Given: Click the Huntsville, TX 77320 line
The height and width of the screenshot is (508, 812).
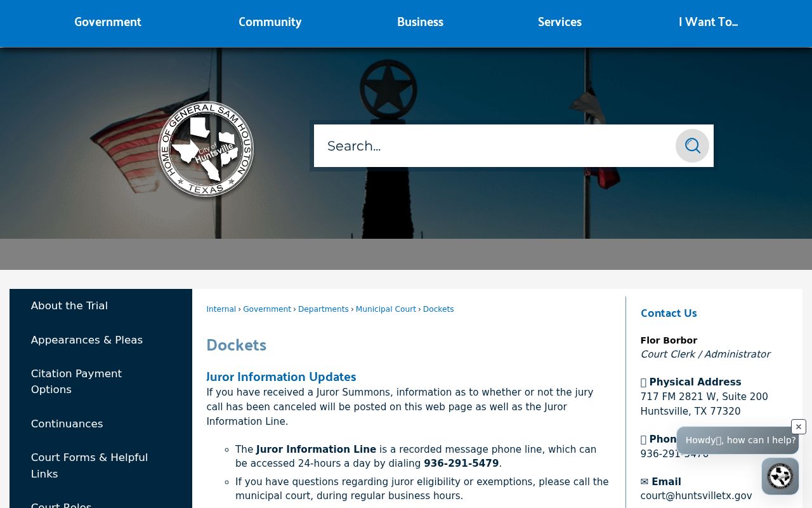Looking at the screenshot, I should [690, 411].
